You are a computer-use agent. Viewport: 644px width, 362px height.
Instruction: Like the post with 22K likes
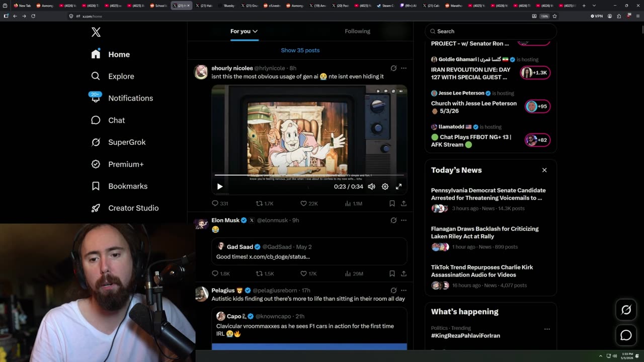tap(309, 204)
